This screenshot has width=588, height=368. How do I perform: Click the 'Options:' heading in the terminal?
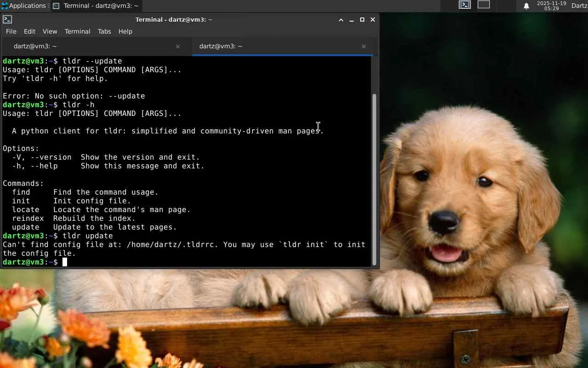point(21,149)
